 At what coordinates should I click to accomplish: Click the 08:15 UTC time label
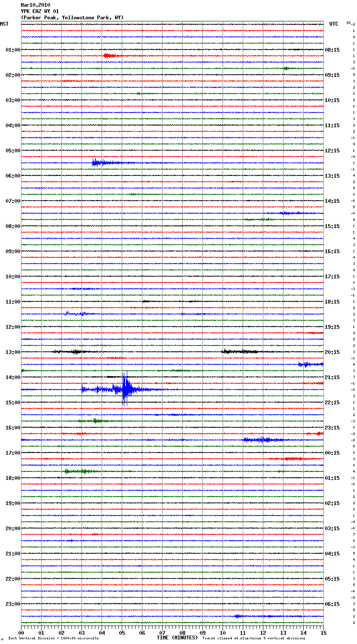coord(332,50)
